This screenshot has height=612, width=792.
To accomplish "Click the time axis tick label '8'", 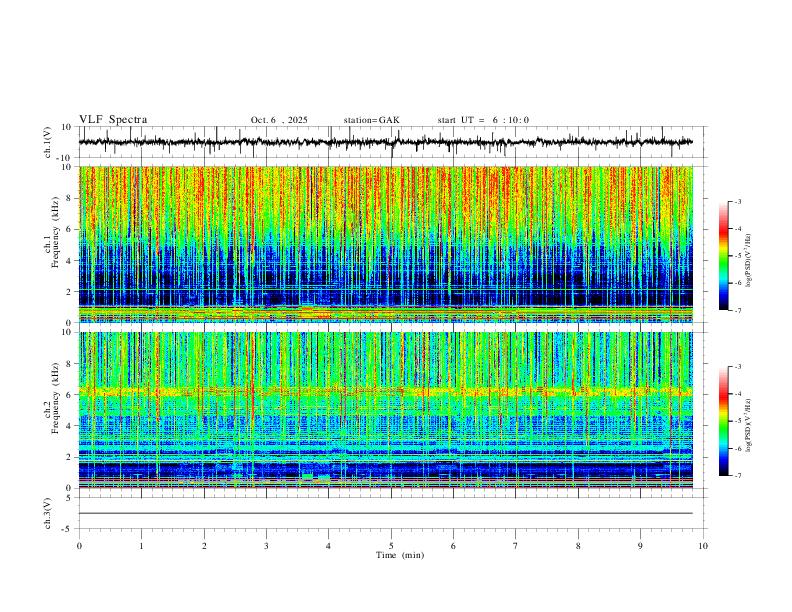I will coord(578,546).
